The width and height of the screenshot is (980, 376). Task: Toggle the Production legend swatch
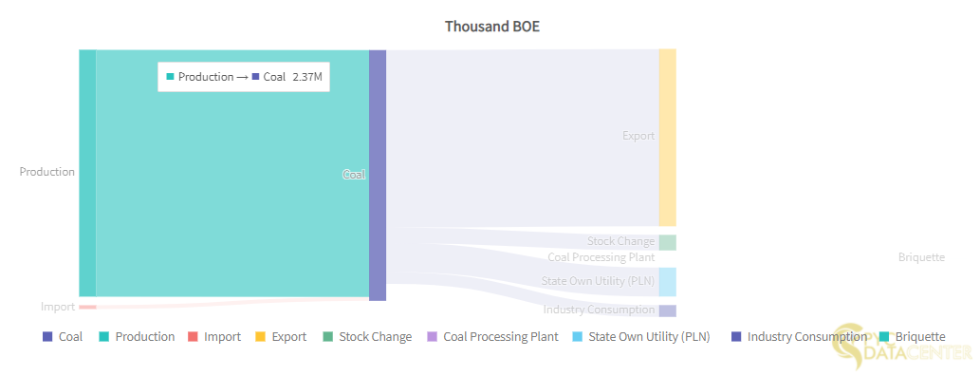click(x=103, y=336)
